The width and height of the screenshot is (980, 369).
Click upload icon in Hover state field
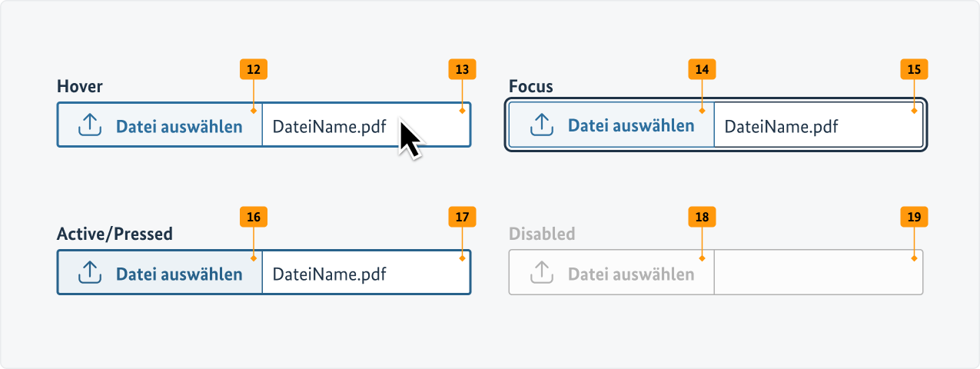[x=91, y=125]
